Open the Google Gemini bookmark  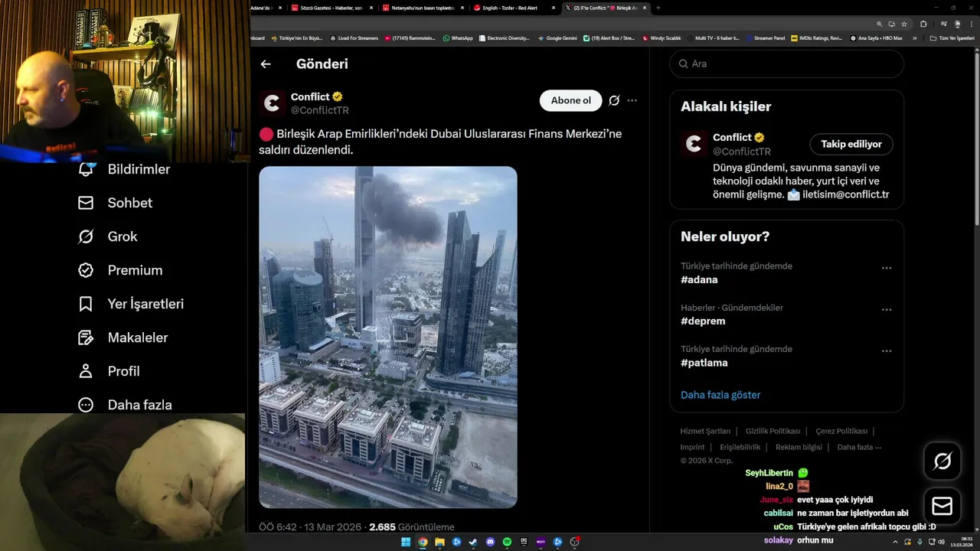pyautogui.click(x=557, y=37)
